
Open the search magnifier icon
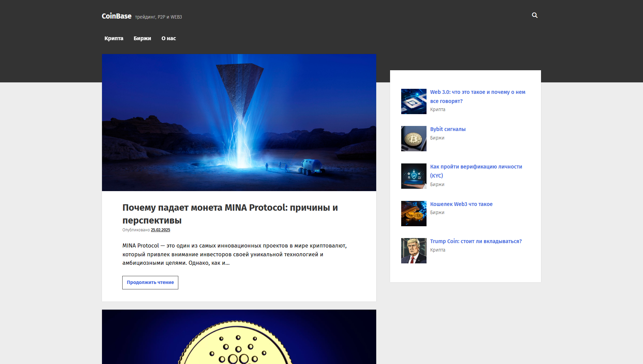click(535, 15)
